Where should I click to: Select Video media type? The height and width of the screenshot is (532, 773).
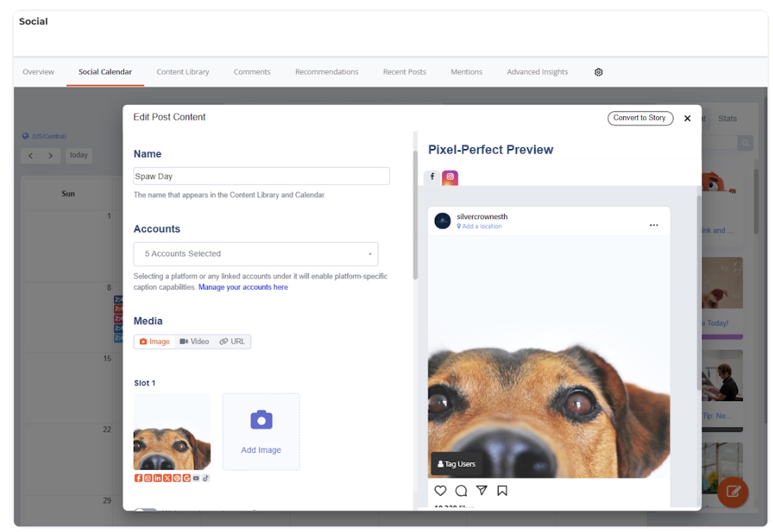[194, 342]
